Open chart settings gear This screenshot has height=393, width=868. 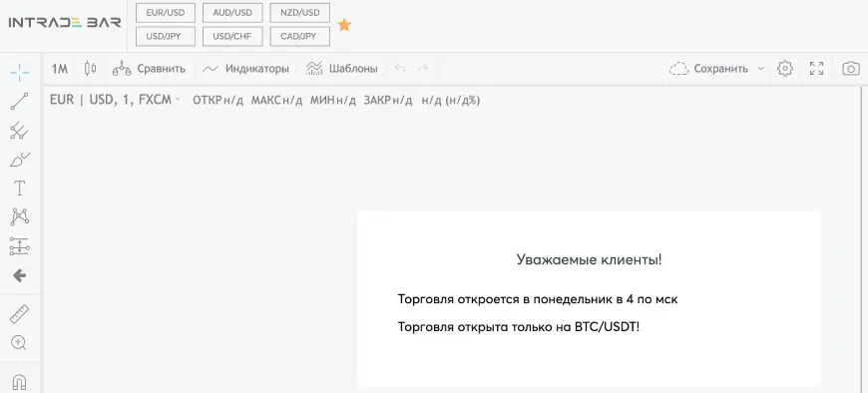785,69
